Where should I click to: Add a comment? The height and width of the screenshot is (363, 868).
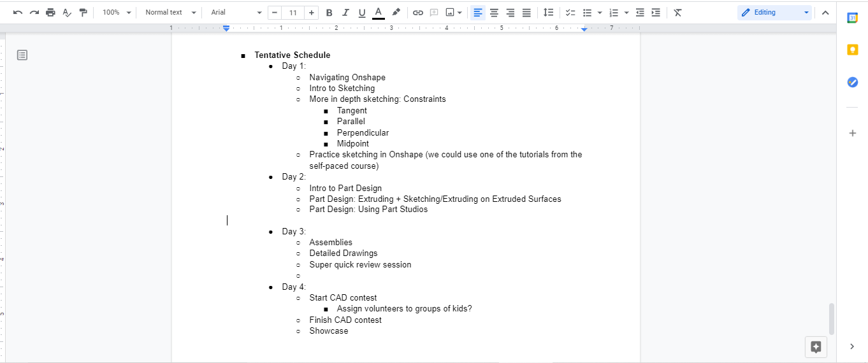434,12
